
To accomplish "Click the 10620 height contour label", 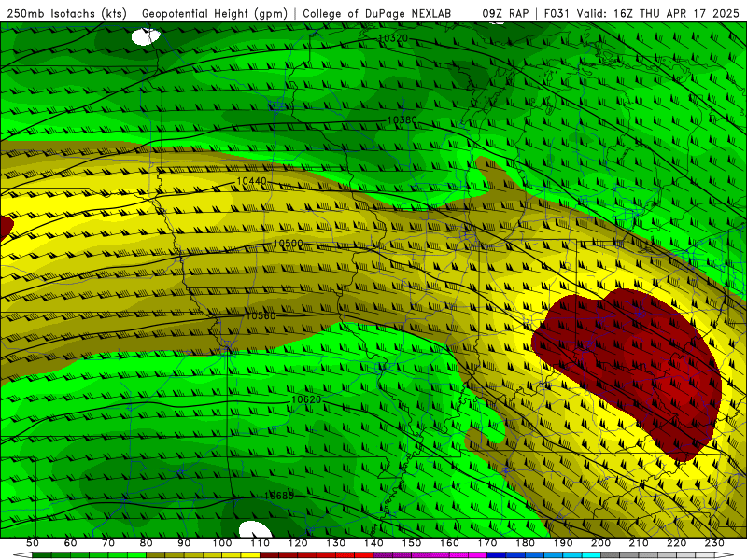I will (306, 399).
